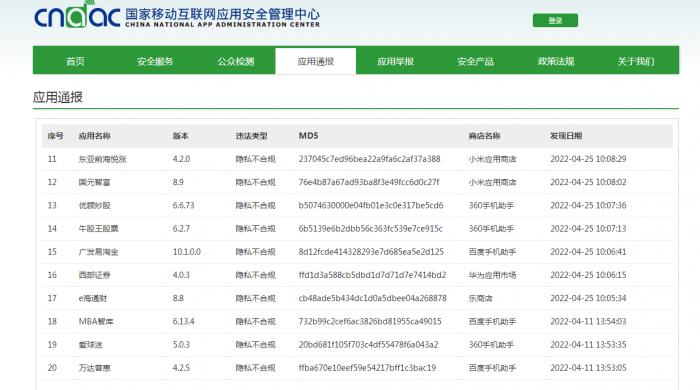Click the CNAAC logo at top left
The image size is (700, 390).
[77, 15]
